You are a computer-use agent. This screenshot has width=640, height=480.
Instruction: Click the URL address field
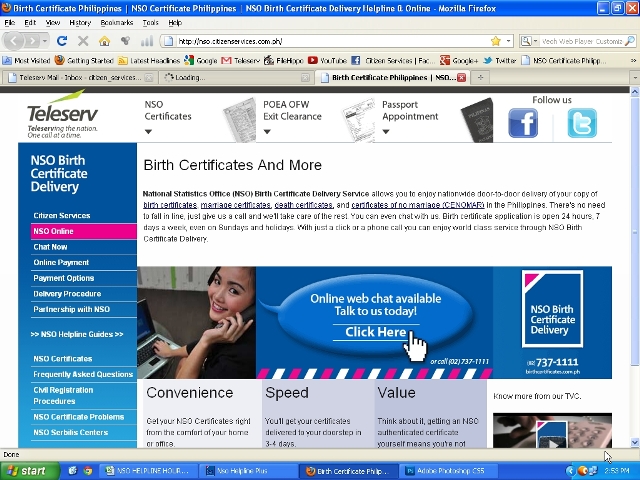[x=333, y=41]
